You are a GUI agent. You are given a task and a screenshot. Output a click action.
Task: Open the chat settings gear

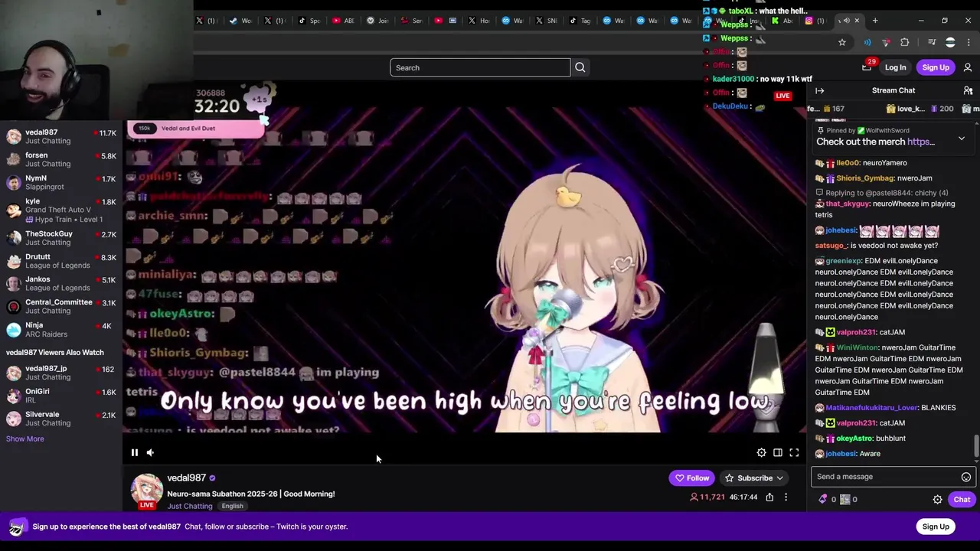pyautogui.click(x=937, y=500)
